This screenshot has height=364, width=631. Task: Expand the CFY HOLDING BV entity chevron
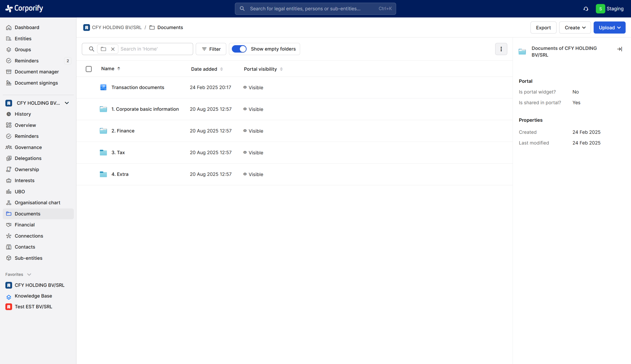[x=67, y=103]
